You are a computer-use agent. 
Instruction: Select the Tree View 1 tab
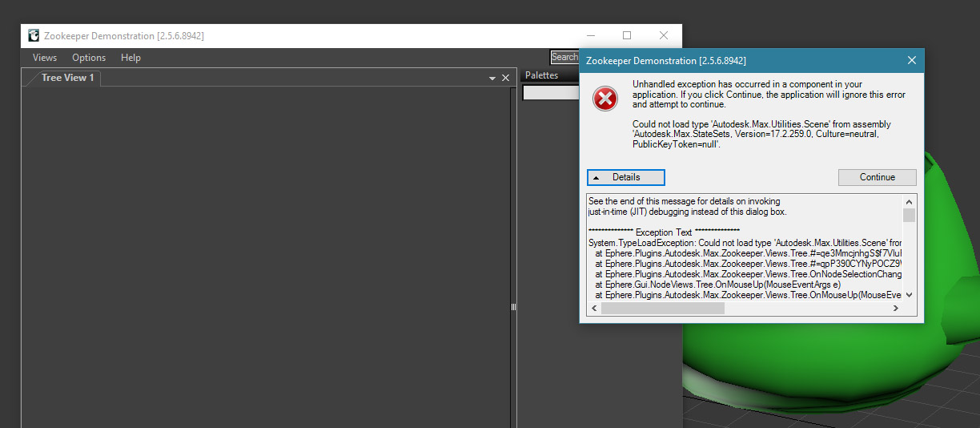click(x=67, y=78)
